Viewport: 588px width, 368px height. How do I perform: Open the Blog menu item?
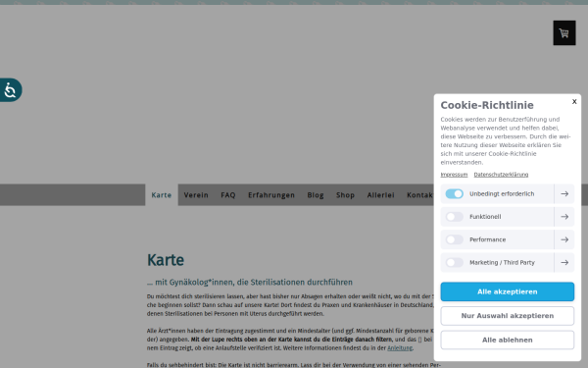pyautogui.click(x=316, y=195)
